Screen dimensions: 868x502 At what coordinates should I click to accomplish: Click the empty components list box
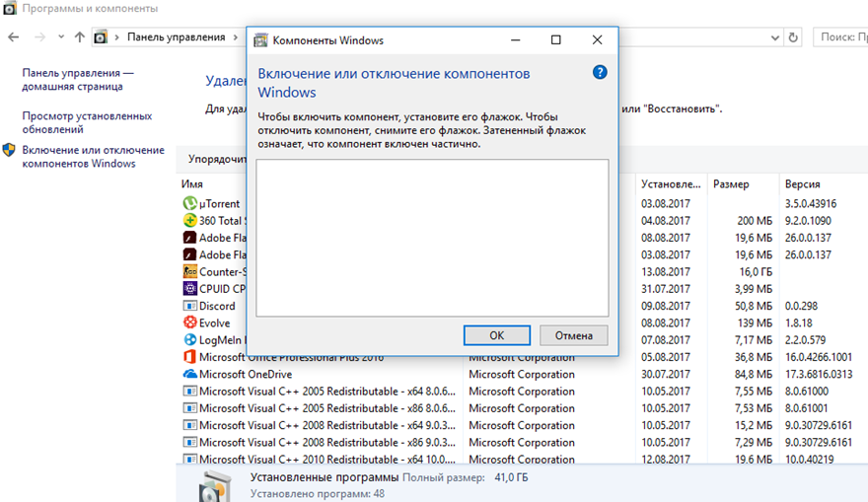tap(432, 238)
